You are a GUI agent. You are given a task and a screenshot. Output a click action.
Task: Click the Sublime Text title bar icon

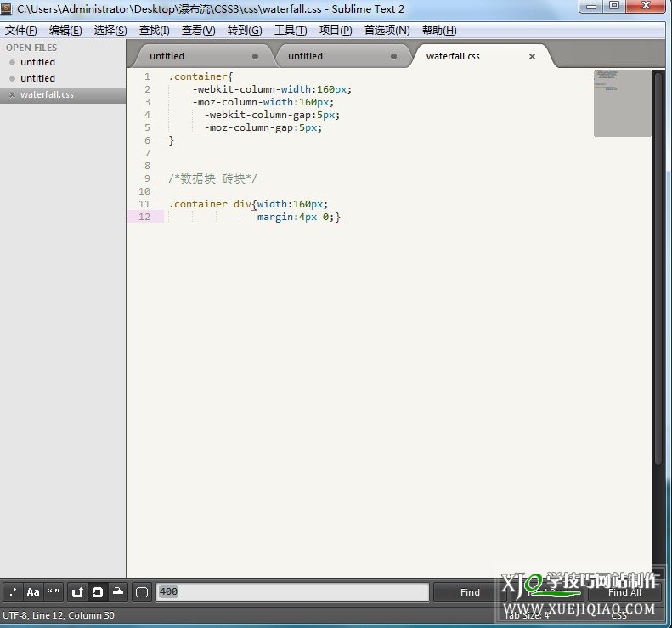pos(8,8)
